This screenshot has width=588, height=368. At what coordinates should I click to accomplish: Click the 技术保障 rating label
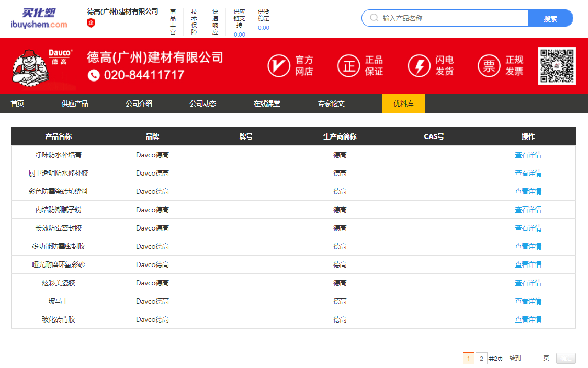pos(194,22)
